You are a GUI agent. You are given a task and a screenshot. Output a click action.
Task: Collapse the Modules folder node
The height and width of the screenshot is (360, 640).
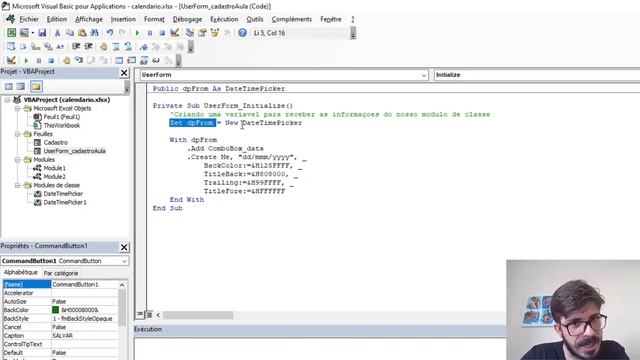coord(18,160)
